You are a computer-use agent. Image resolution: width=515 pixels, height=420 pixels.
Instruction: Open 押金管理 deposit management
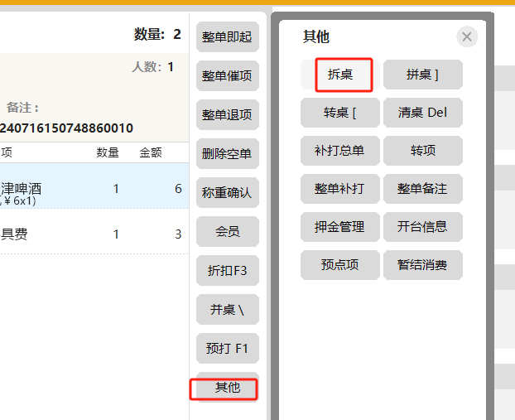pyautogui.click(x=340, y=227)
